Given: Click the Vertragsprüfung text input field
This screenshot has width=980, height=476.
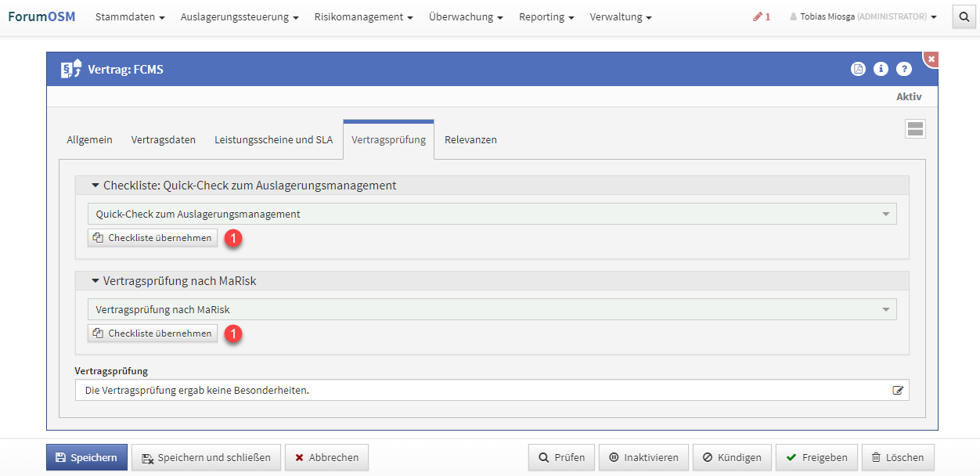Looking at the screenshot, I should click(481, 390).
